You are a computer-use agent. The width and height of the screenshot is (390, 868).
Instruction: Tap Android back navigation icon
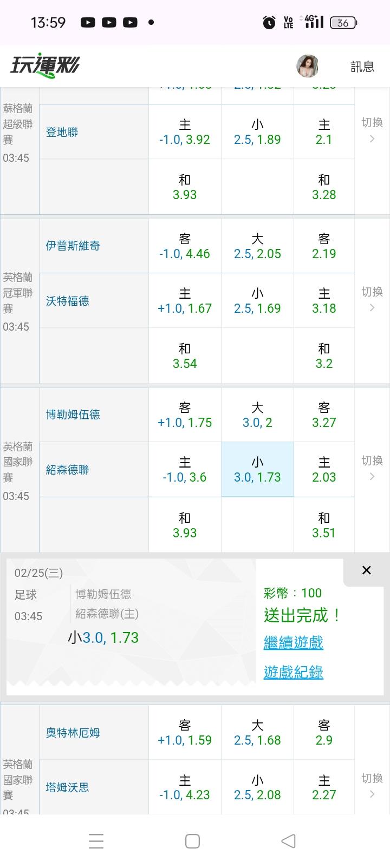(x=288, y=841)
